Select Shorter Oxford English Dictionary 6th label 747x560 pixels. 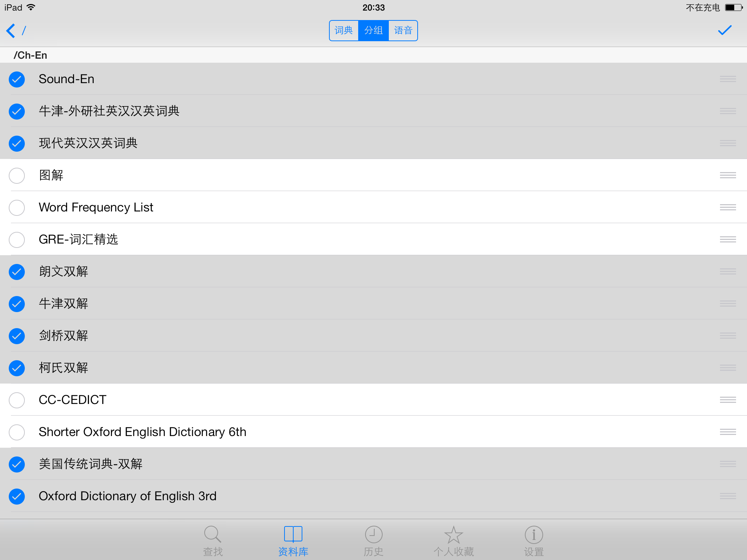pyautogui.click(x=143, y=432)
